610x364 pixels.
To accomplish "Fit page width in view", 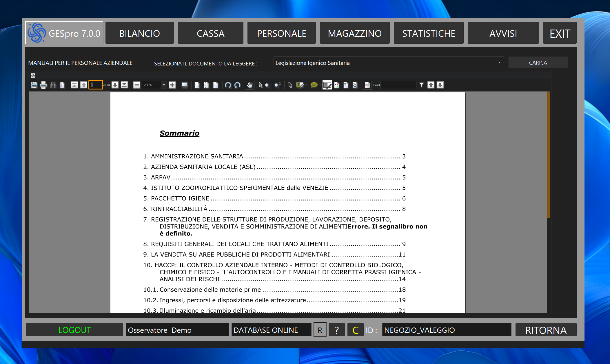I will (216, 85).
